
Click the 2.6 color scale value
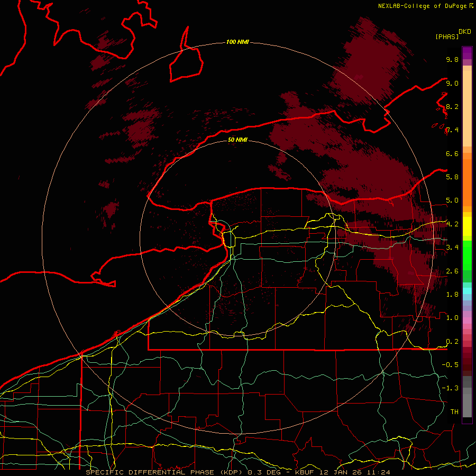coord(452,271)
